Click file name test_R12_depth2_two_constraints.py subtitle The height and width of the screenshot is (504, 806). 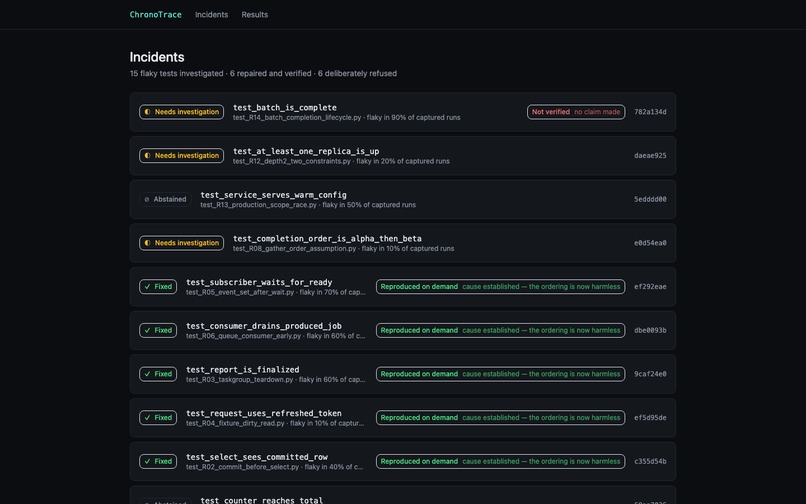point(291,161)
